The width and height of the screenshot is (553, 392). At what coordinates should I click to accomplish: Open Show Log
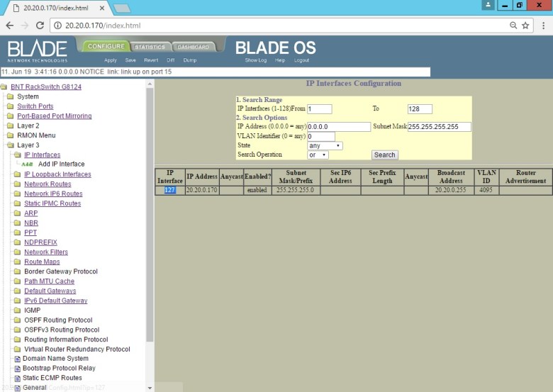tap(256, 60)
